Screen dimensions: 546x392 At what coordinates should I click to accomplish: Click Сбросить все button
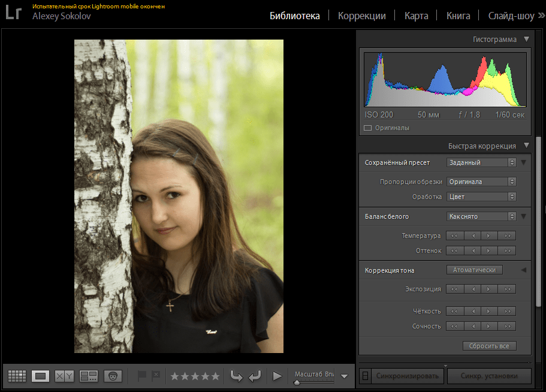tap(489, 346)
